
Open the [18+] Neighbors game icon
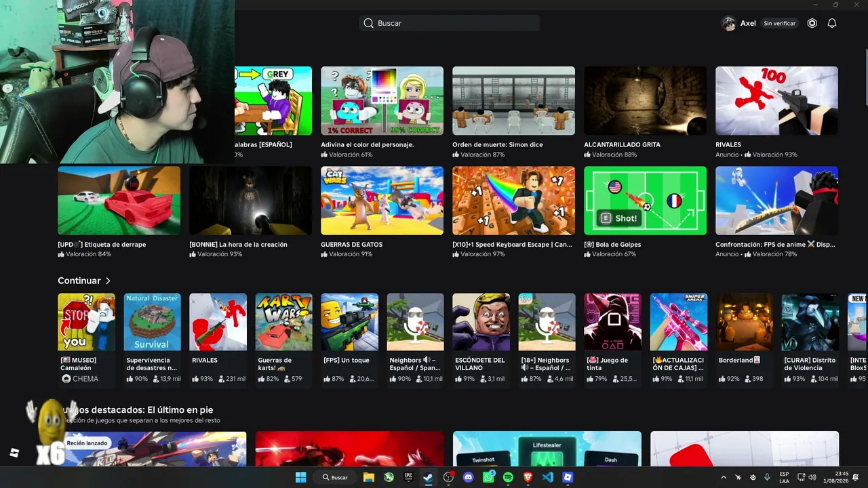(547, 322)
